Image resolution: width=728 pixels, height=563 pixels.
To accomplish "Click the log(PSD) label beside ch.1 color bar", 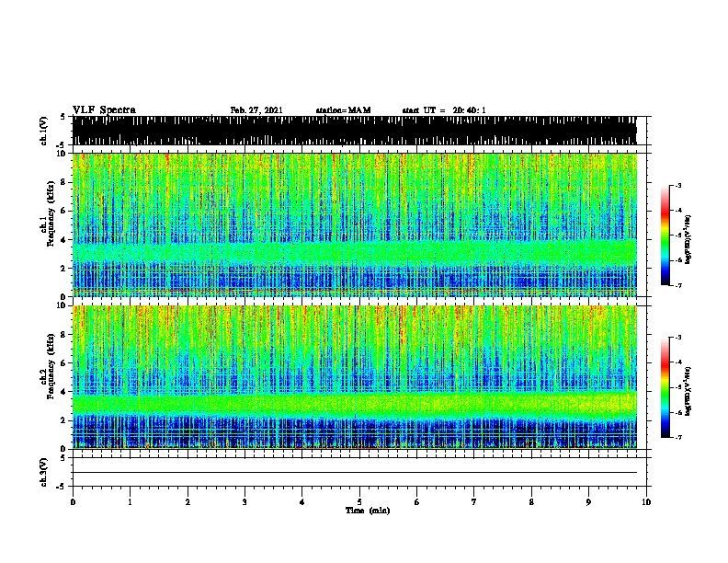I will (688, 239).
